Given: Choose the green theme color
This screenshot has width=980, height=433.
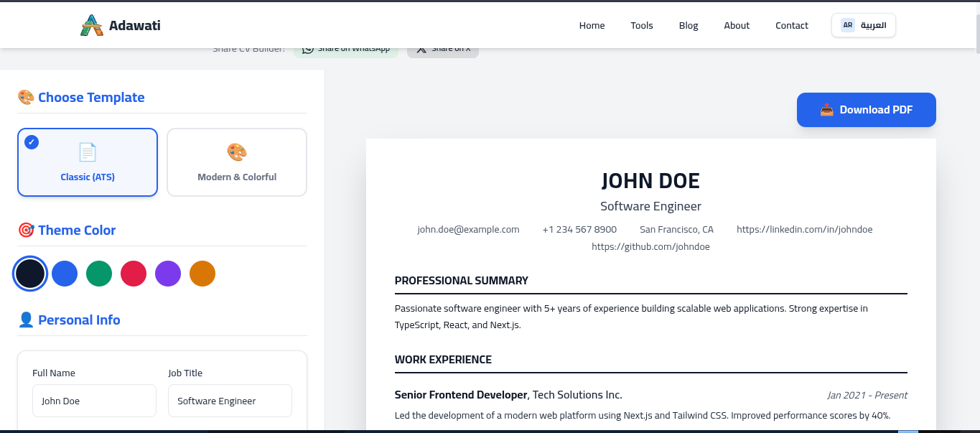Looking at the screenshot, I should pos(99,274).
